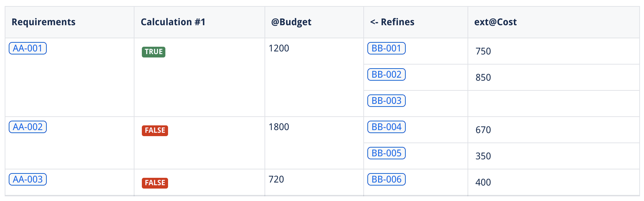Image resolution: width=644 pixels, height=201 pixels.
Task: Select the 1800 budget cell
Action: tap(279, 127)
